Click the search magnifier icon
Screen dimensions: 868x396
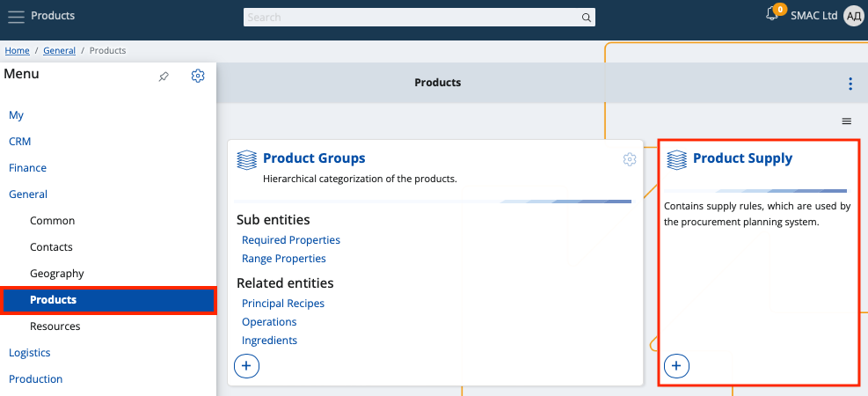tap(587, 18)
